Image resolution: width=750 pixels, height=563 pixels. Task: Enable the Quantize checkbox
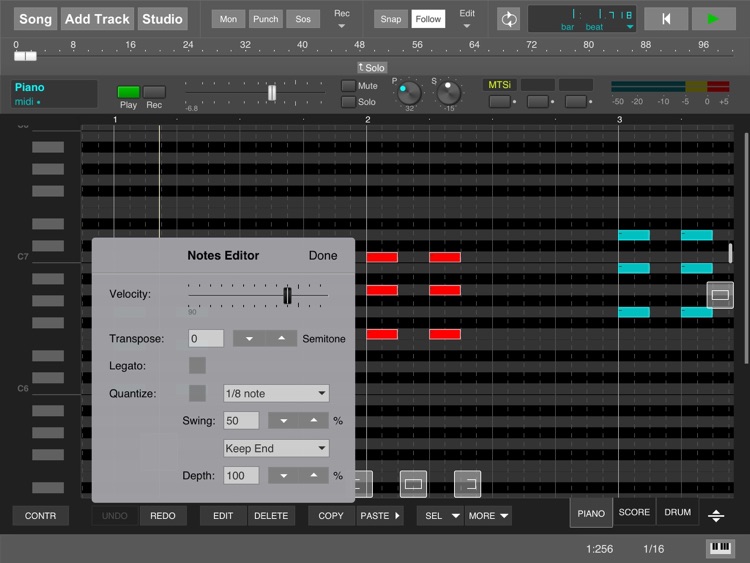[x=197, y=393]
